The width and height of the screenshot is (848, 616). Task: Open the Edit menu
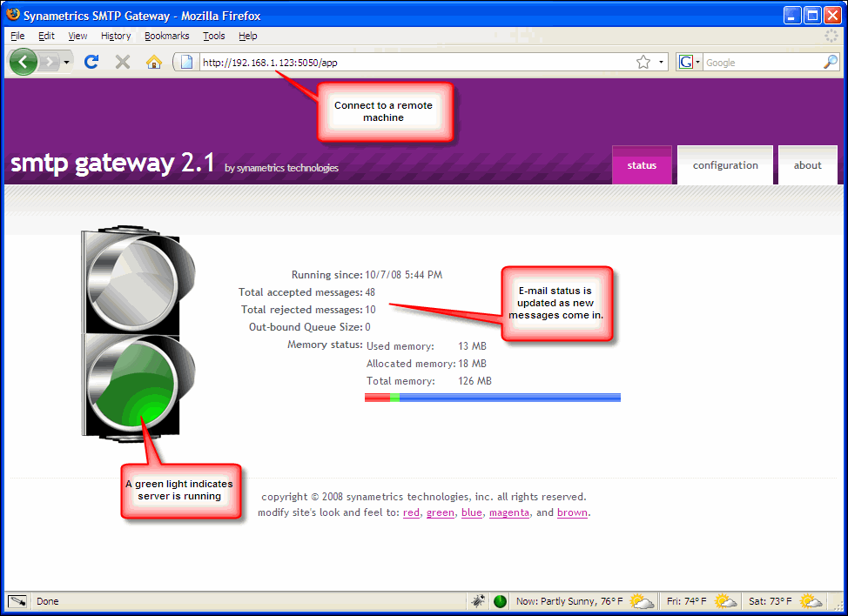pos(46,36)
